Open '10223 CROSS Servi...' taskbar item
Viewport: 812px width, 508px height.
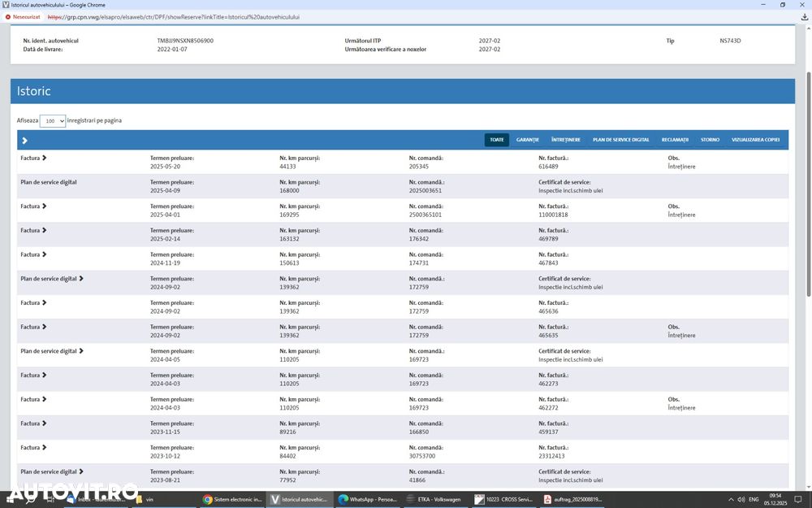click(503, 500)
